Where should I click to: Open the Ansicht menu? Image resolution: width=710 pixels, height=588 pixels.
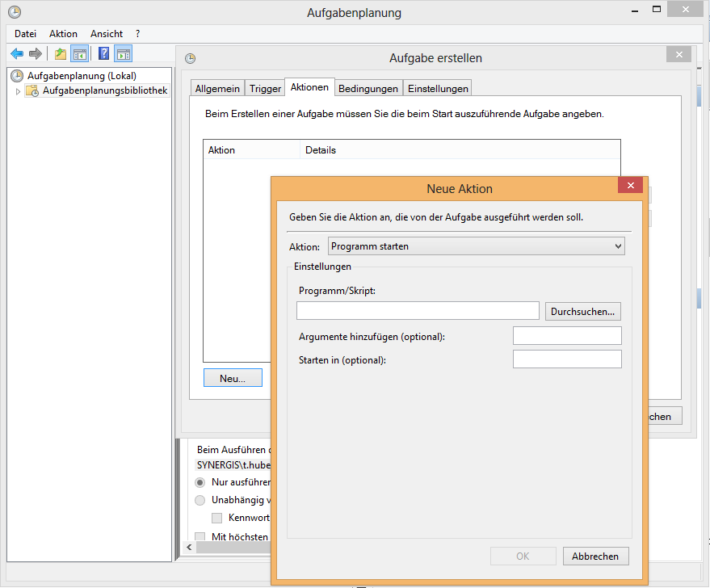106,33
